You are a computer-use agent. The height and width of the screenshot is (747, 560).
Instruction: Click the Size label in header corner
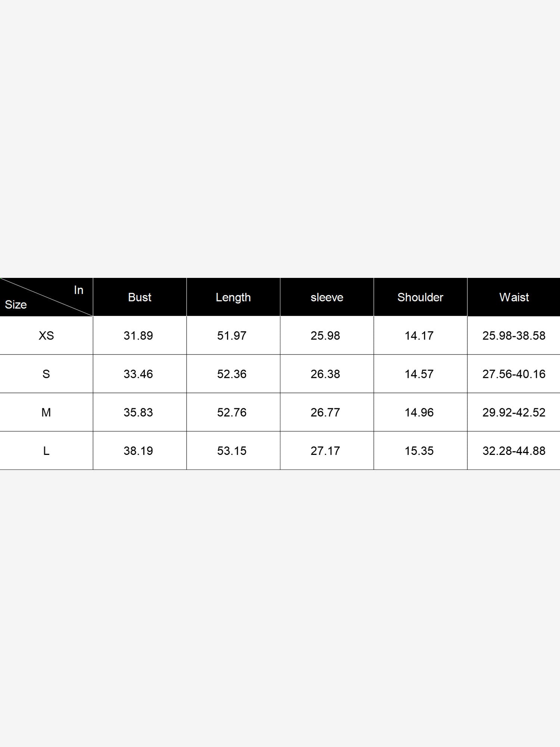[16, 305]
